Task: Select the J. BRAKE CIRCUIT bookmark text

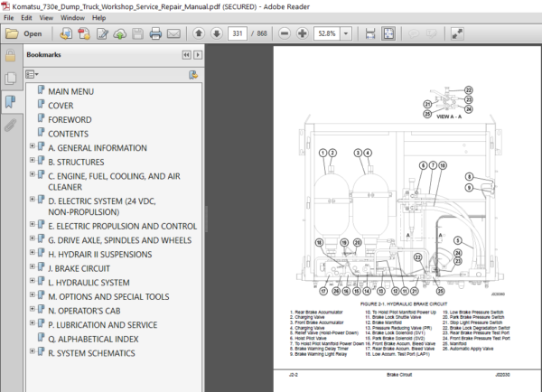Action: point(79,268)
